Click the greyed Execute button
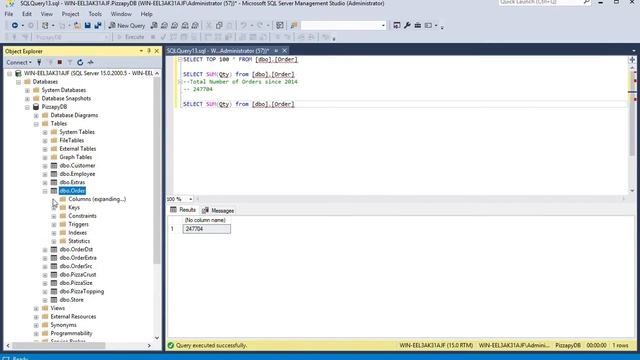Image resolution: width=640 pixels, height=360 pixels. [131, 37]
